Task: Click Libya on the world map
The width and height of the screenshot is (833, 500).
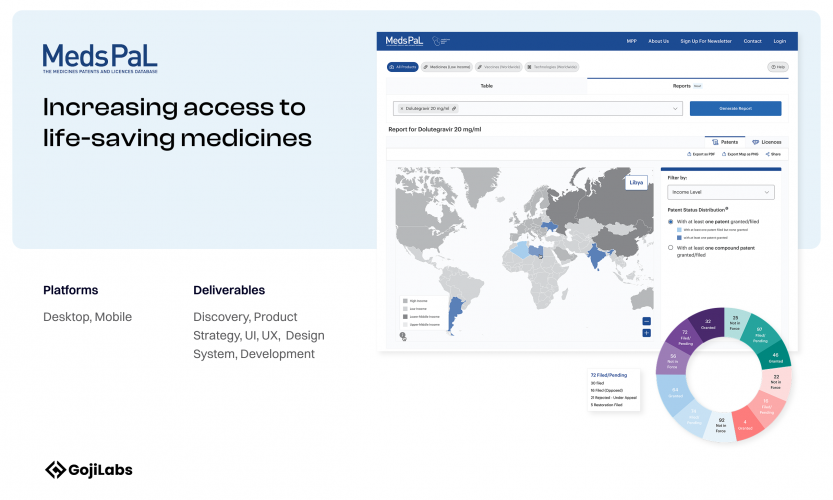Action: pyautogui.click(x=535, y=250)
